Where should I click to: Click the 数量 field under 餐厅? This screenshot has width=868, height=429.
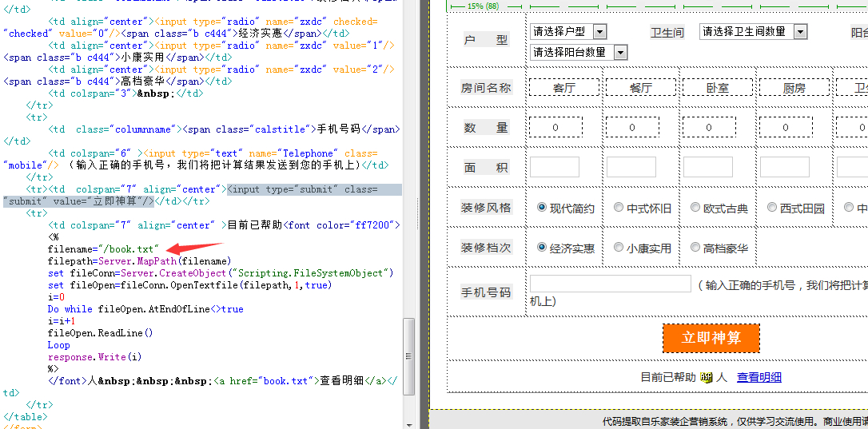pyautogui.click(x=632, y=127)
